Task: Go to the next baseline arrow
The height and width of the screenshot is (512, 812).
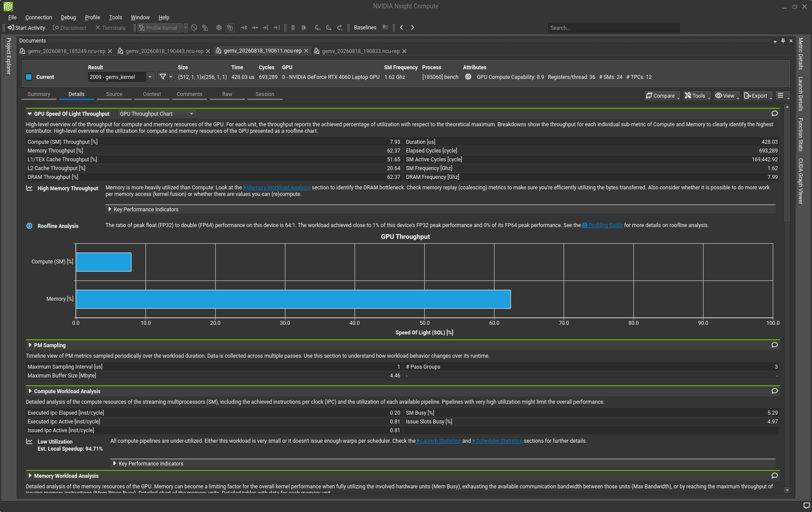Action: pos(413,28)
